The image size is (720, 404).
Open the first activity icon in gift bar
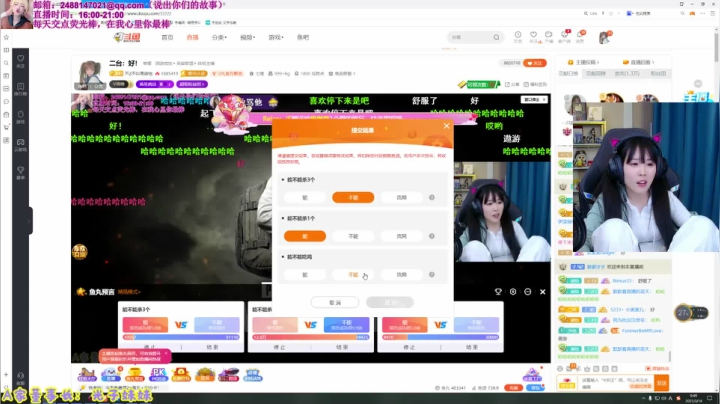87,375
